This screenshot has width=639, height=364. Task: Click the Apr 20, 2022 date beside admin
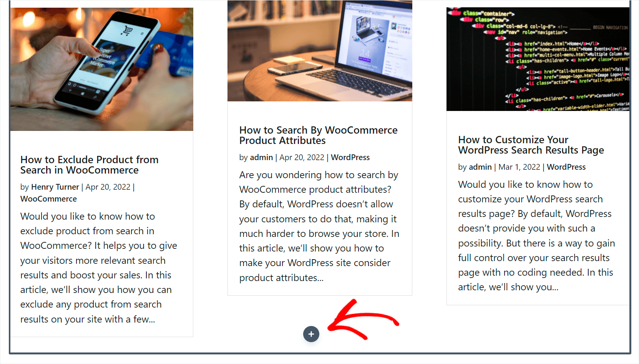pyautogui.click(x=302, y=157)
